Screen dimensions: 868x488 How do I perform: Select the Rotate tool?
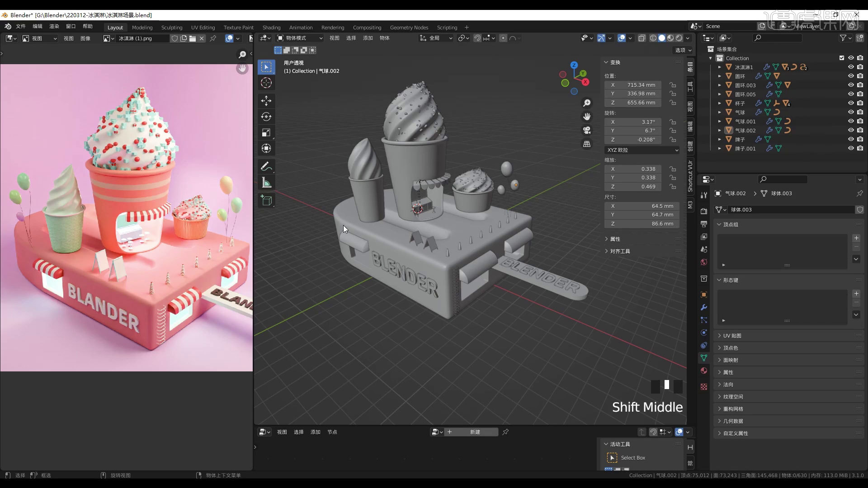coord(266,117)
